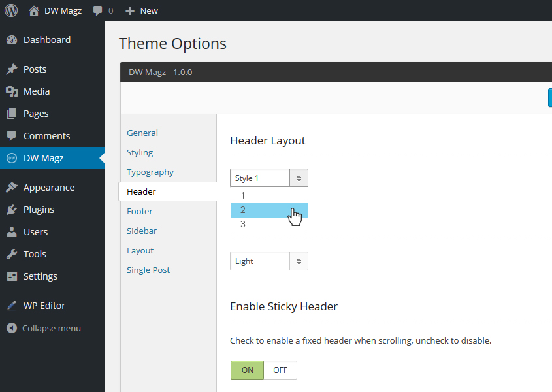The width and height of the screenshot is (552, 392).
Task: Switch to the Single Post options tab
Action: (x=148, y=270)
